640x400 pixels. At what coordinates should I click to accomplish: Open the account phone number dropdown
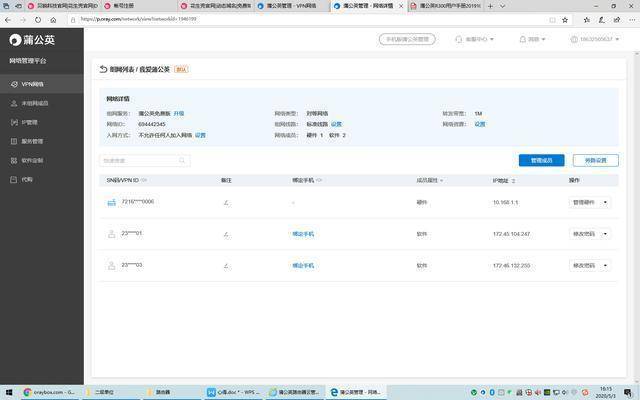coord(595,39)
